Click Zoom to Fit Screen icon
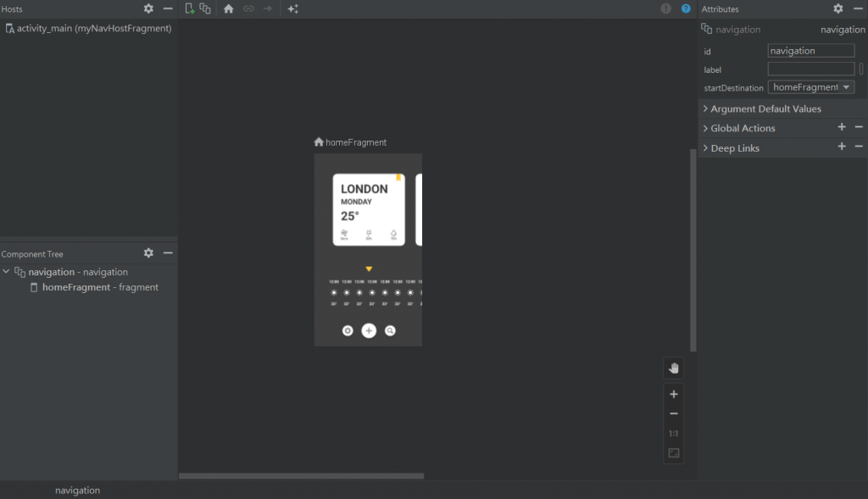The height and width of the screenshot is (499, 868). [674, 453]
